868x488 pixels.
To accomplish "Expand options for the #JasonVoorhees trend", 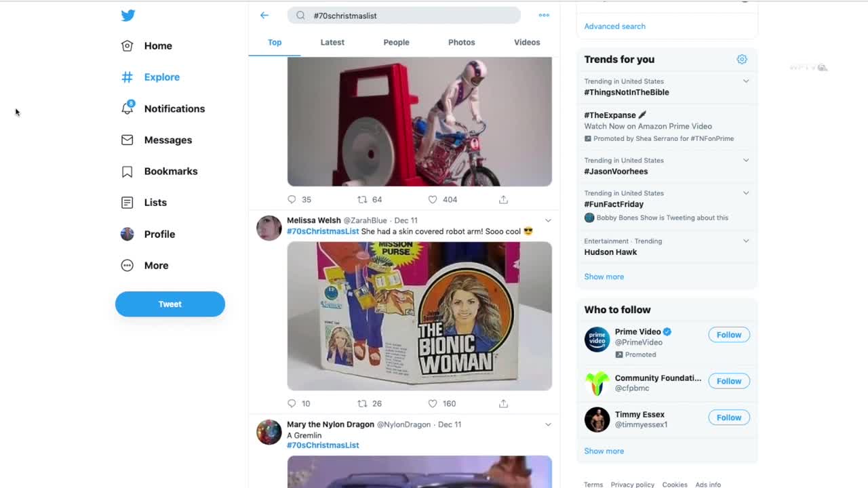I will point(746,161).
